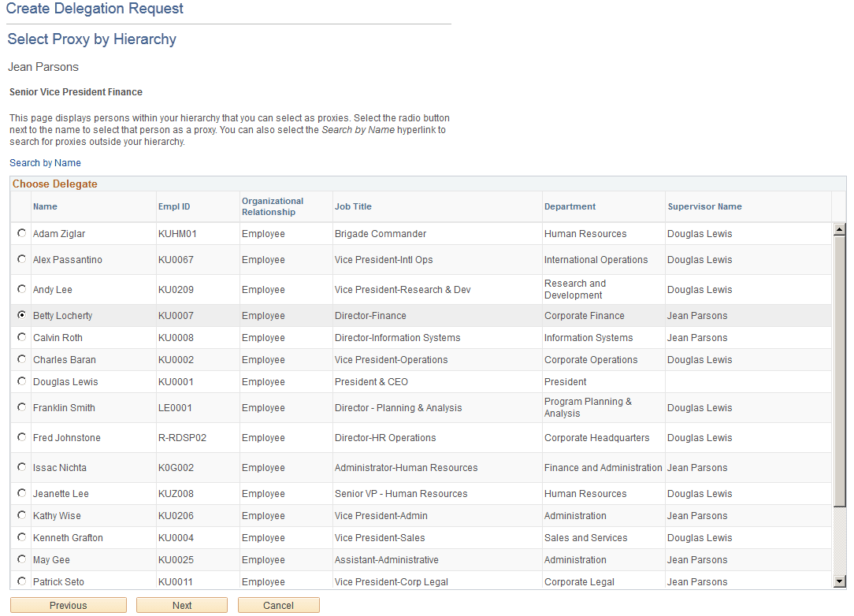Click the Betty Locherty name link

point(62,315)
